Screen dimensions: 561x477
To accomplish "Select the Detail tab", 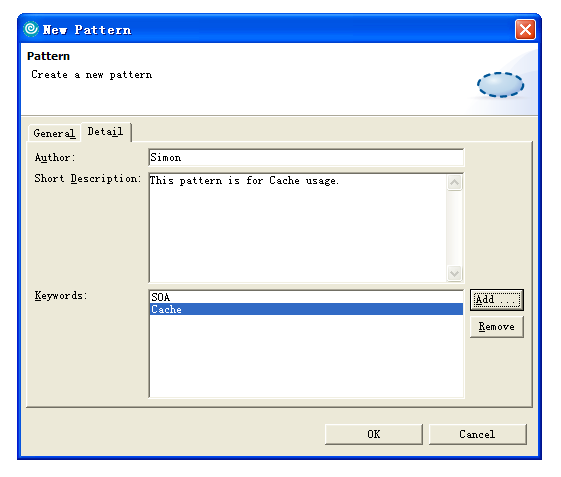I will 106,132.
